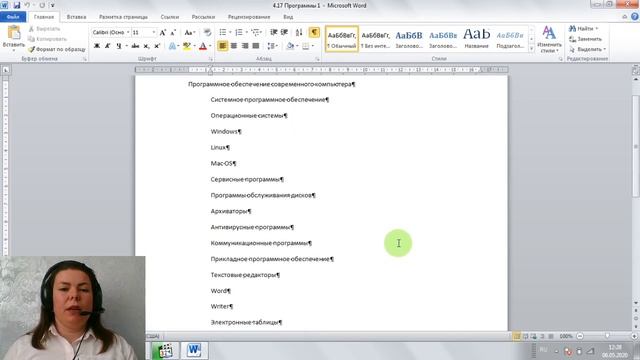The image size is (640, 360).
Task: Select Justify alignment icon
Action: tap(256, 46)
